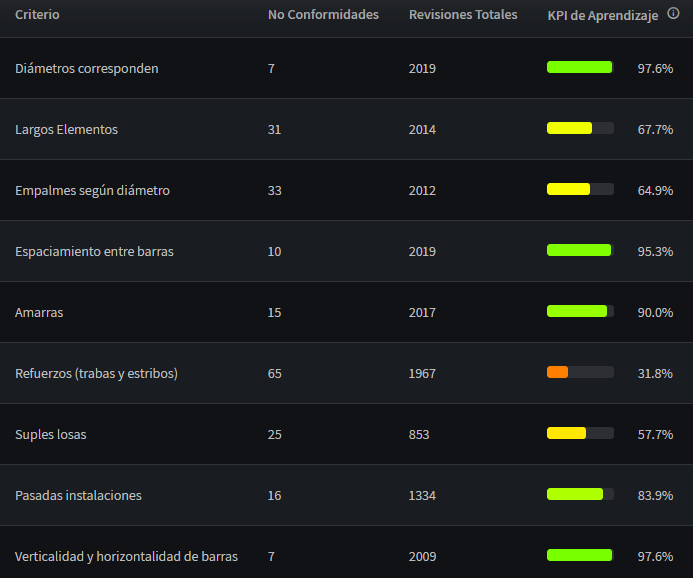Click the 83.9% KPI value
Screen dimensions: 693x578
[x=655, y=495]
